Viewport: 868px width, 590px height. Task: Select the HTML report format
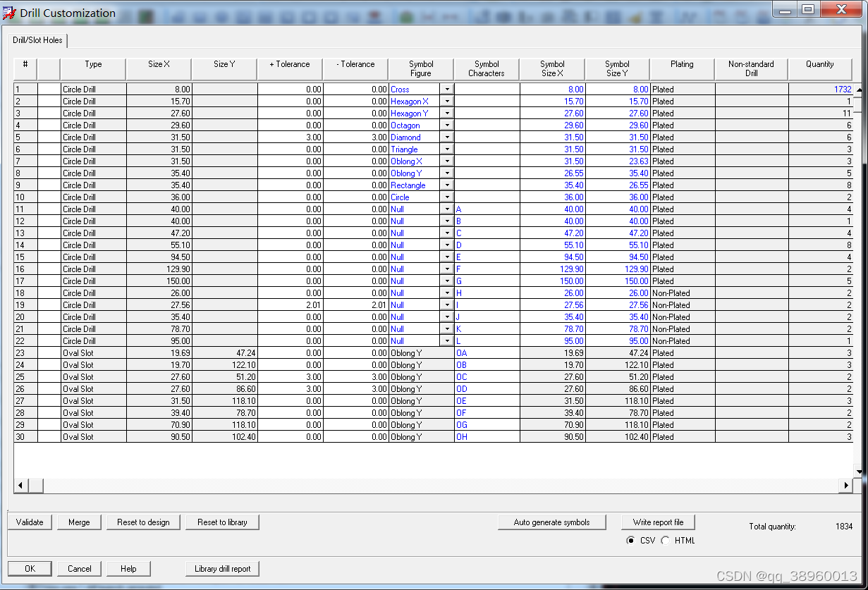[x=666, y=541]
